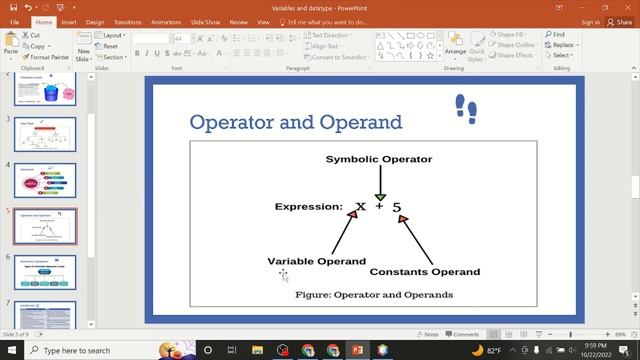
Task: Decrease font size
Action: click(x=211, y=39)
